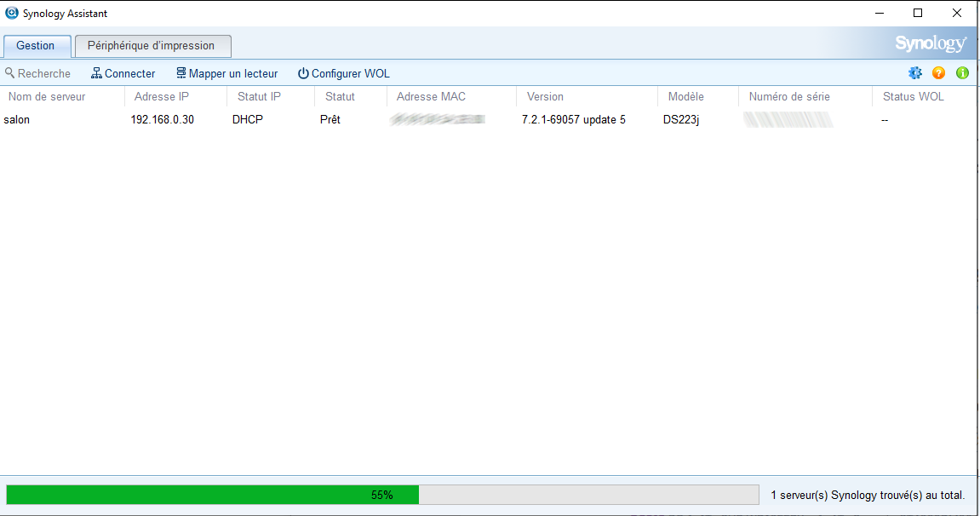
Task: Click the Status WOL dashes cell
Action: (885, 120)
